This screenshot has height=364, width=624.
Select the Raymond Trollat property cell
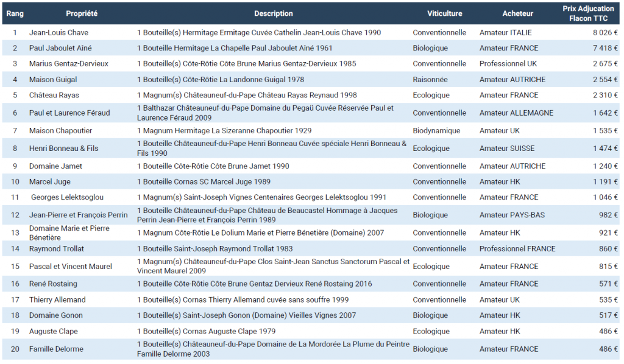[57, 249]
